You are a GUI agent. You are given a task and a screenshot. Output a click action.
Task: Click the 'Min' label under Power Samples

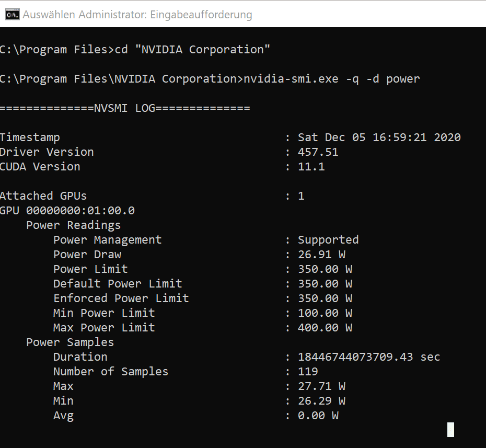pos(64,401)
